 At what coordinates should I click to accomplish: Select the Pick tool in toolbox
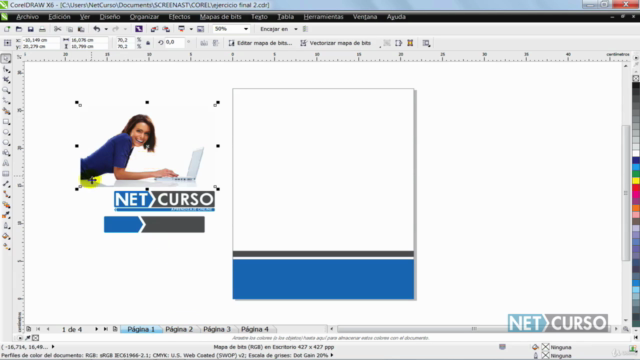click(x=6, y=59)
